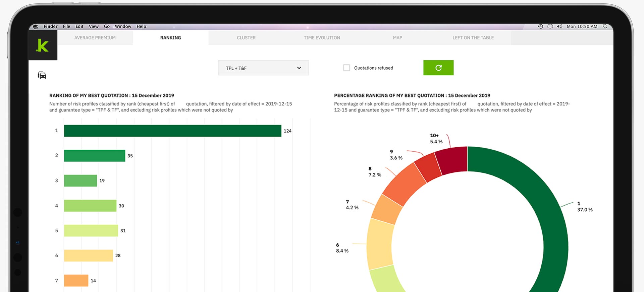Click the Percentage Ranking of My Best Quotation heading

point(412,95)
